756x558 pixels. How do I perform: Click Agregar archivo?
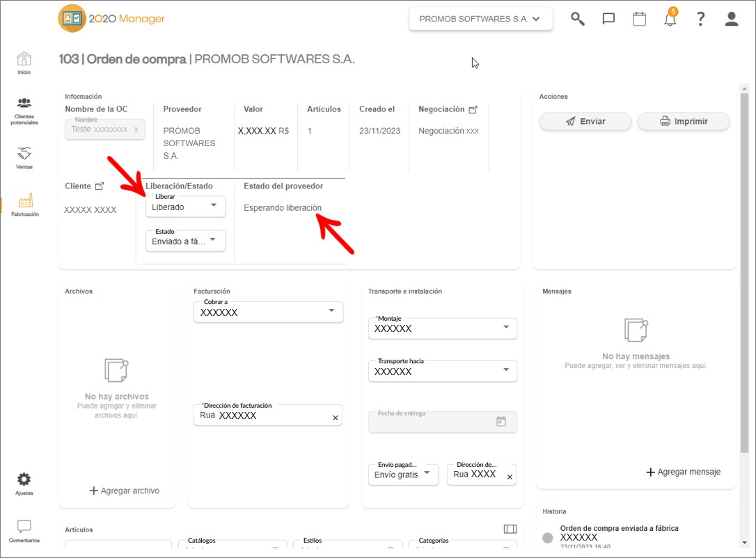(125, 491)
